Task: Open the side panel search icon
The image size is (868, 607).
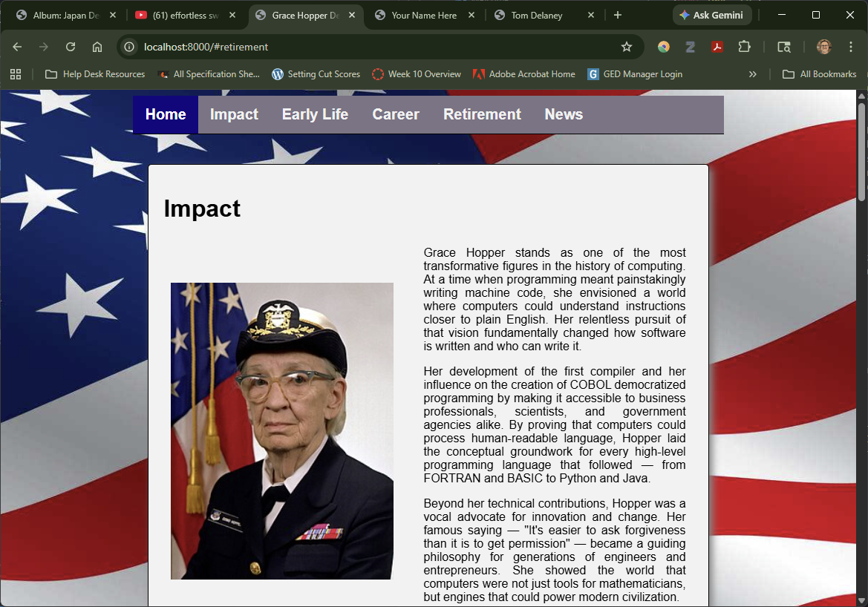Action: [x=783, y=46]
